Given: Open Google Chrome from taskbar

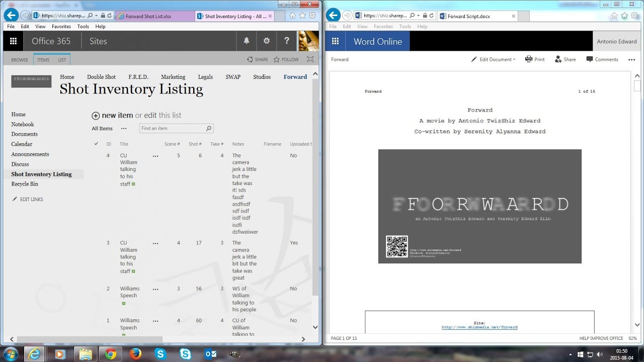Looking at the screenshot, I should point(110,354).
